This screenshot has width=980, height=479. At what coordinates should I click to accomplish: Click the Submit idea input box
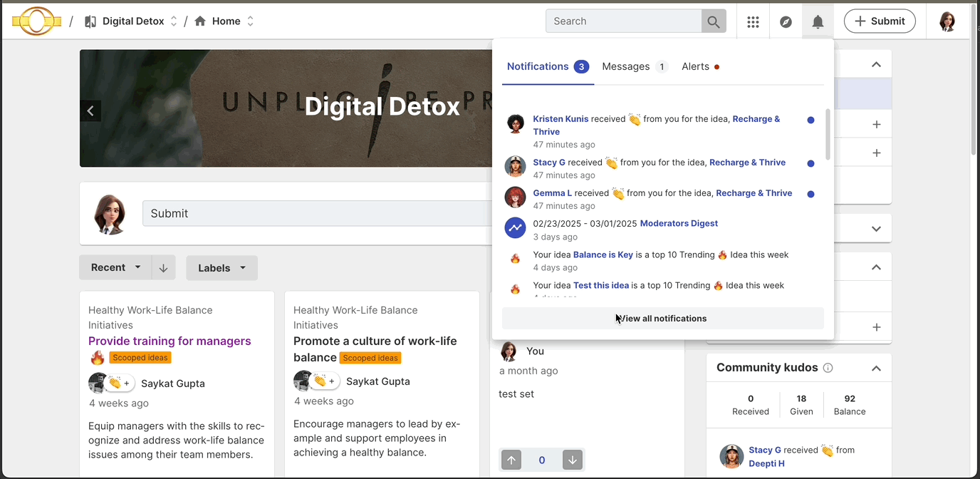(x=318, y=214)
